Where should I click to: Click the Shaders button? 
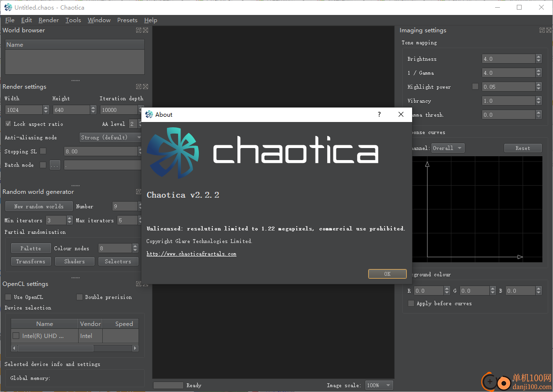click(x=74, y=261)
